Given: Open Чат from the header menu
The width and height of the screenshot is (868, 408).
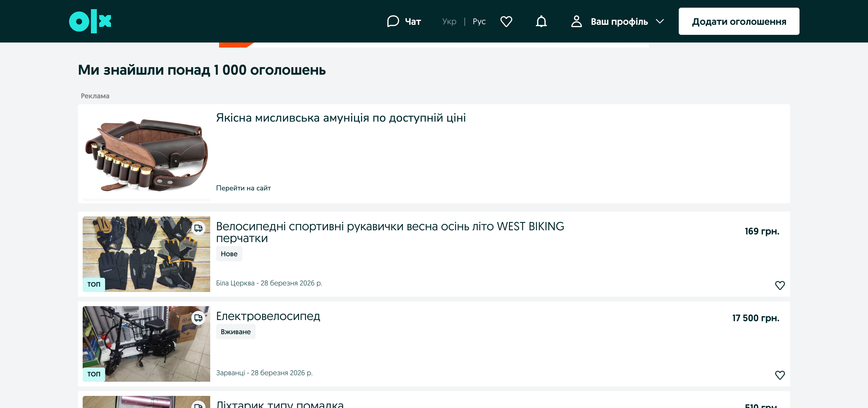Looking at the screenshot, I should tap(413, 22).
